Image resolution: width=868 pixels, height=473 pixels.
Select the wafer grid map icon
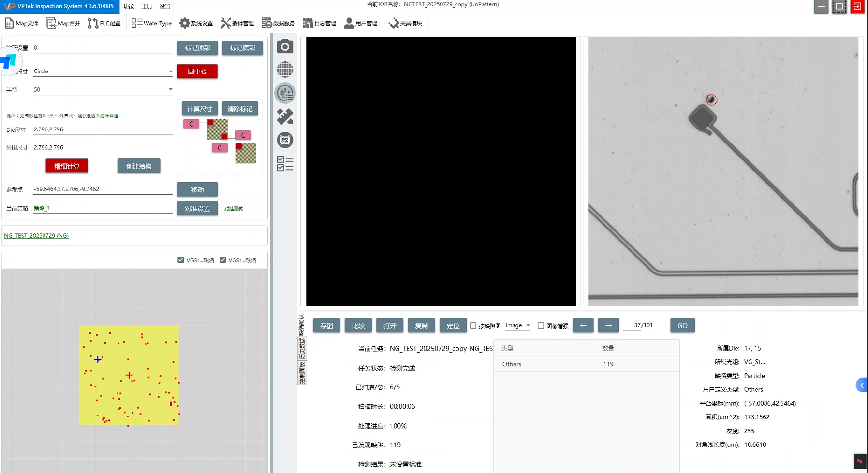[285, 70]
